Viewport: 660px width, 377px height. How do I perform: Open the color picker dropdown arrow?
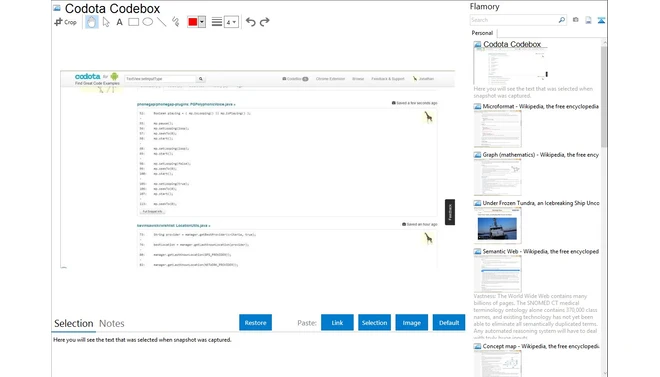tap(202, 22)
